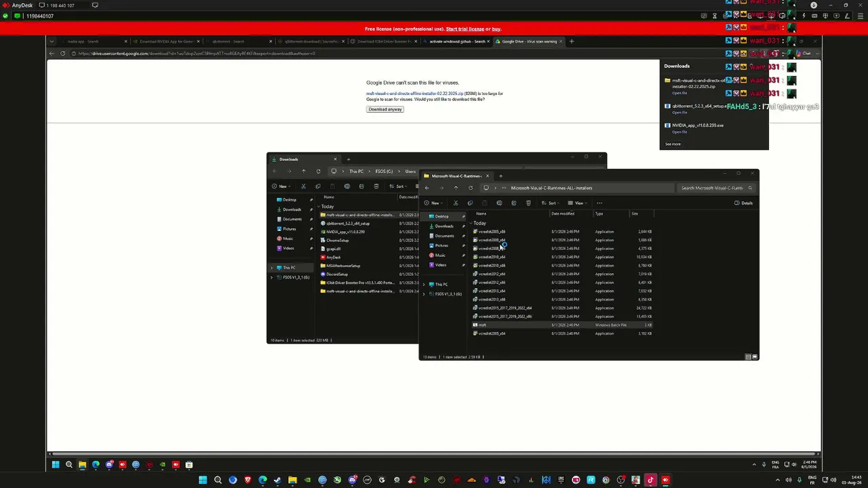This screenshot has width=868, height=488.
Task: Click the Start trial license link in AnyDesk banner
Action: 465,29
